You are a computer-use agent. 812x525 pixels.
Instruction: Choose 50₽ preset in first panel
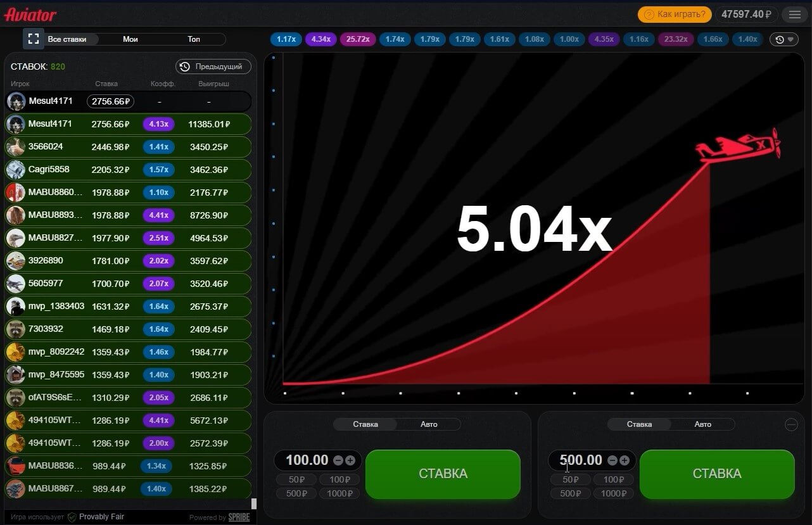[296, 480]
